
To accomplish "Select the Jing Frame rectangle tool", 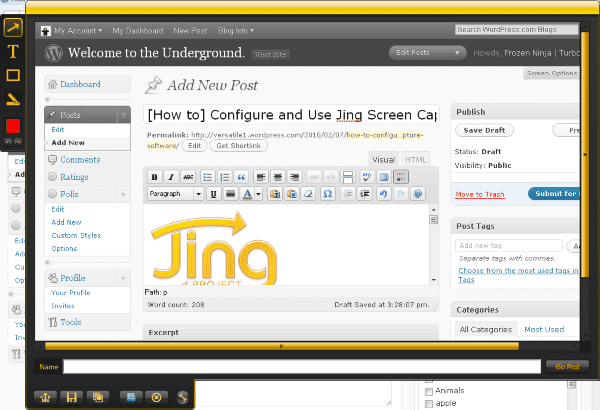I will tap(13, 75).
